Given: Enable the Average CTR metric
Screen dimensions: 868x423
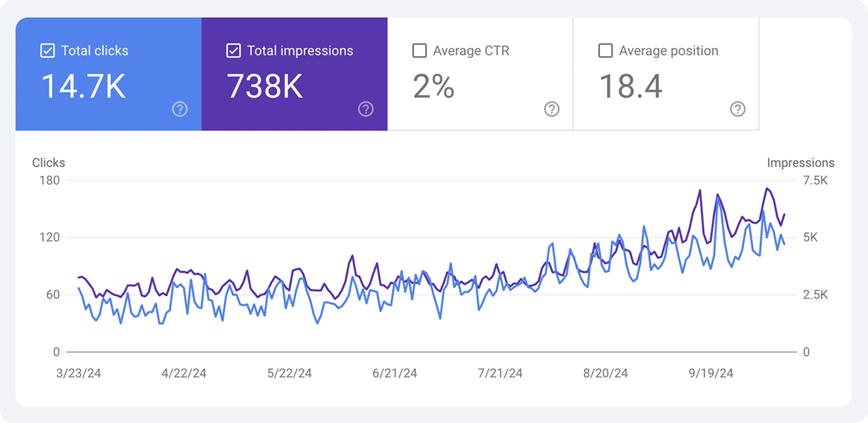Looking at the screenshot, I should pos(419,50).
